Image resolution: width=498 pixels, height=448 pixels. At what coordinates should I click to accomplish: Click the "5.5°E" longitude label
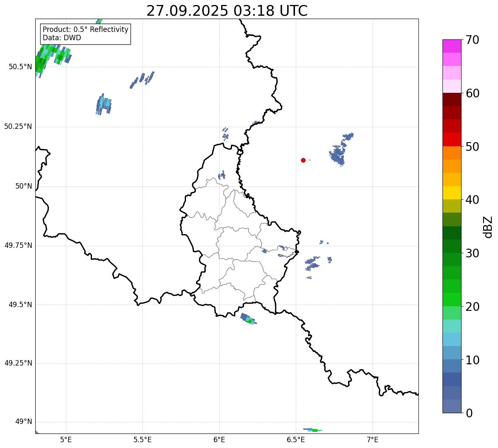(143, 440)
